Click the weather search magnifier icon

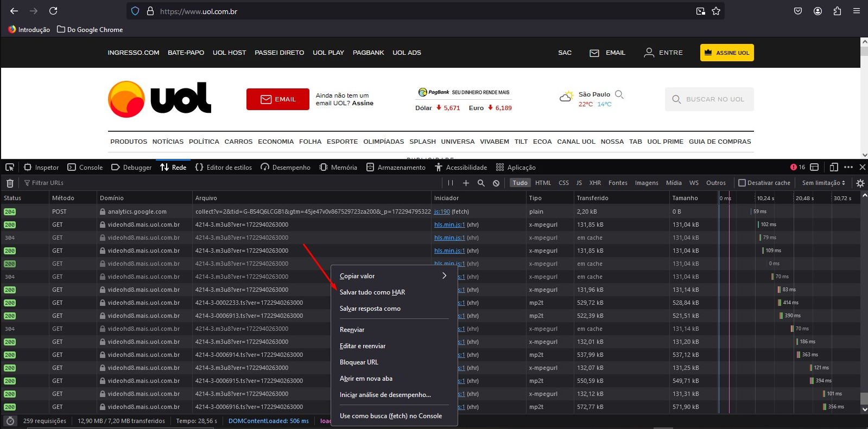(619, 94)
